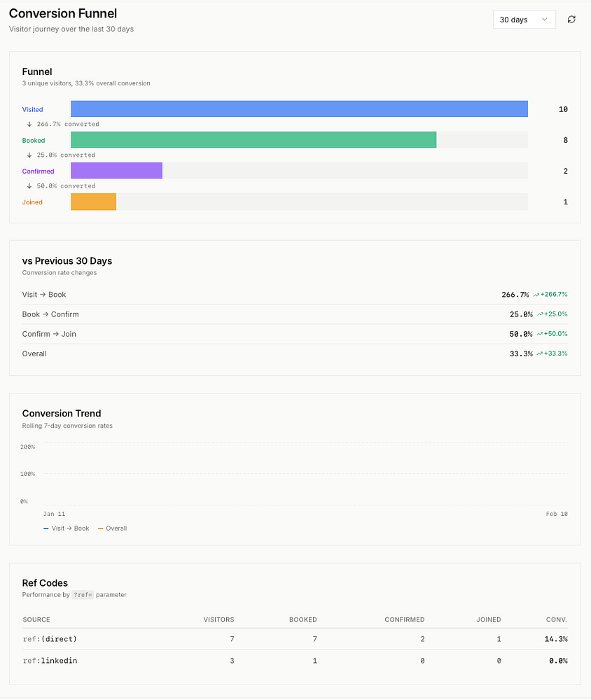Image resolution: width=591 pixels, height=700 pixels.
Task: Click the '25.0% converted' funnel step text
Action: coord(66,155)
